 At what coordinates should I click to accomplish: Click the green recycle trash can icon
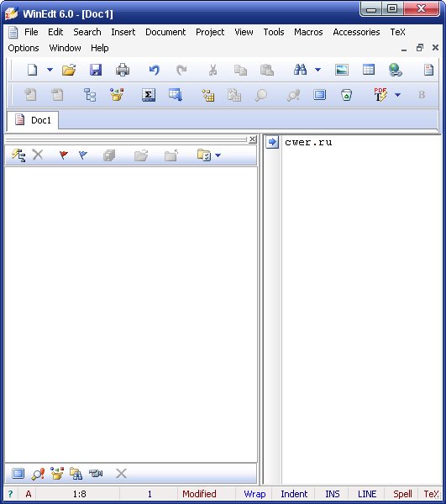pos(346,95)
